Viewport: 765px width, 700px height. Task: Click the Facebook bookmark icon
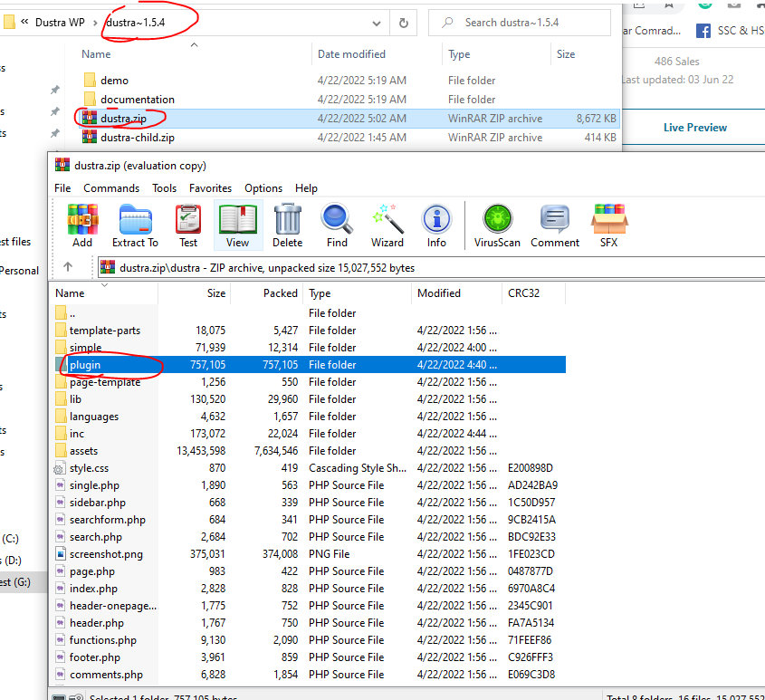pyautogui.click(x=703, y=31)
